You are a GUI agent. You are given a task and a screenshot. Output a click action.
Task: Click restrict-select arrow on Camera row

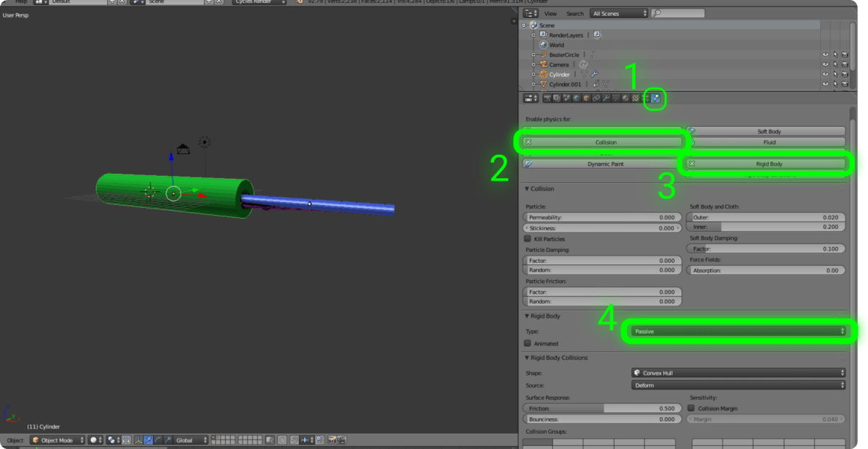[x=835, y=64]
